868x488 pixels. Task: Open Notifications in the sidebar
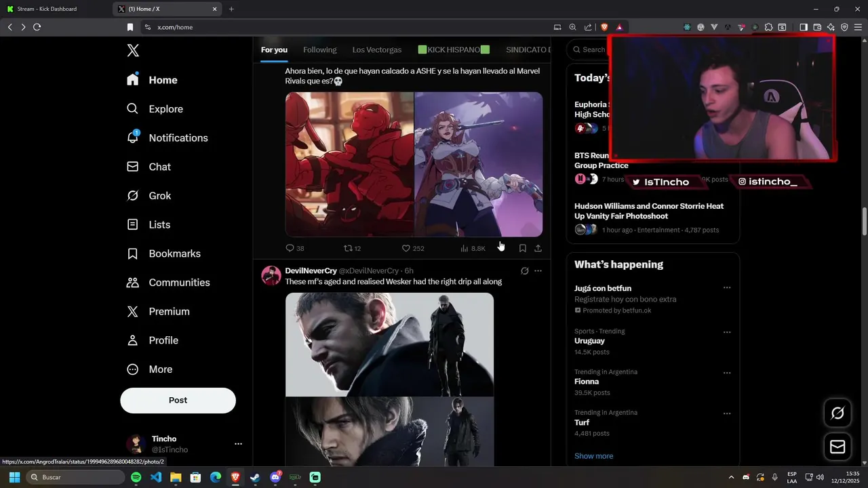(167, 138)
